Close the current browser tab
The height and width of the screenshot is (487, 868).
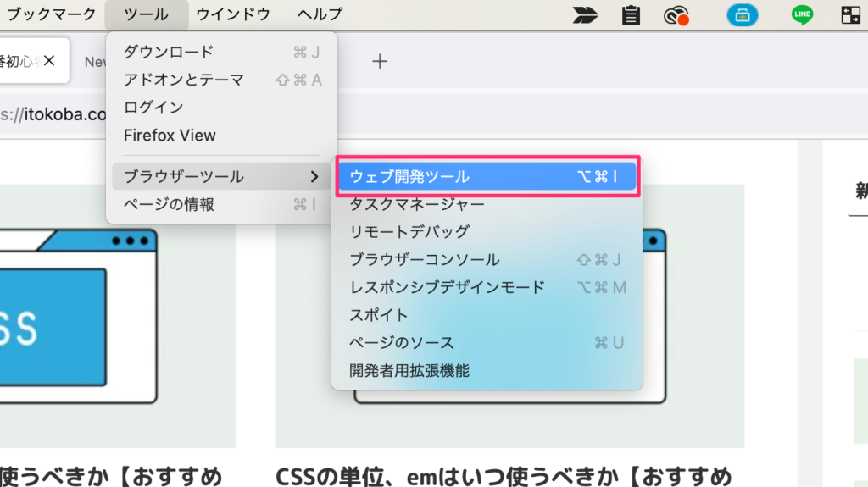click(49, 60)
